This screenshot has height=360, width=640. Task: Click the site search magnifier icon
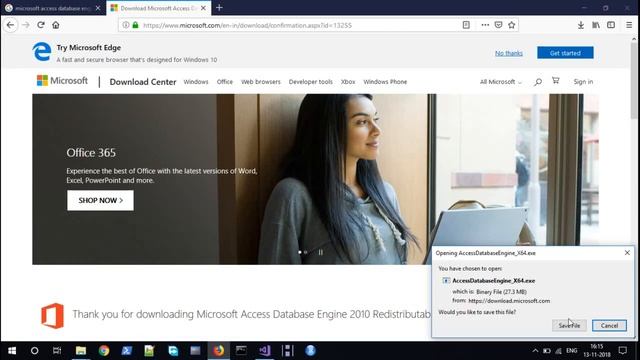coord(538,82)
